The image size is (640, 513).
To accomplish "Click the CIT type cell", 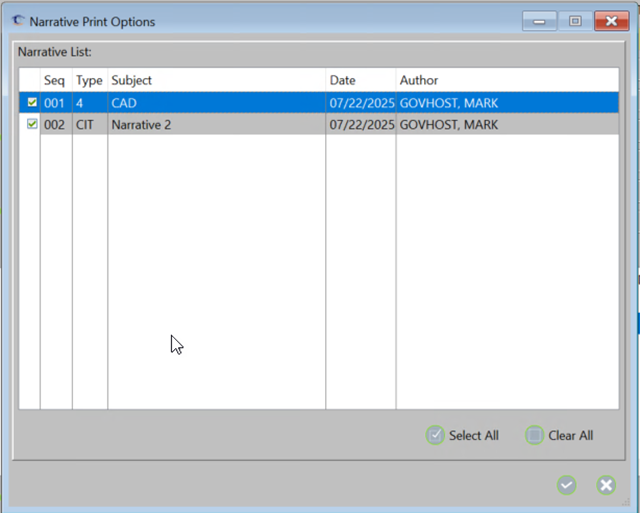I will [89, 124].
